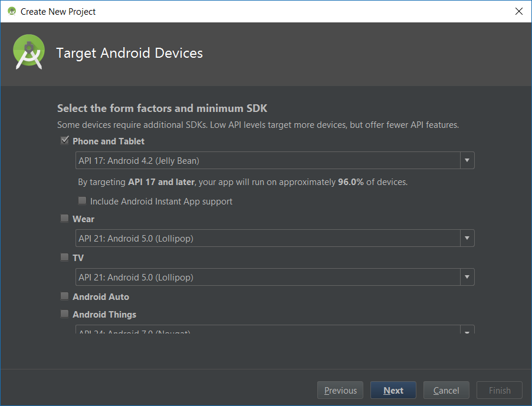Enable the Android Things checkbox

[x=64, y=314]
